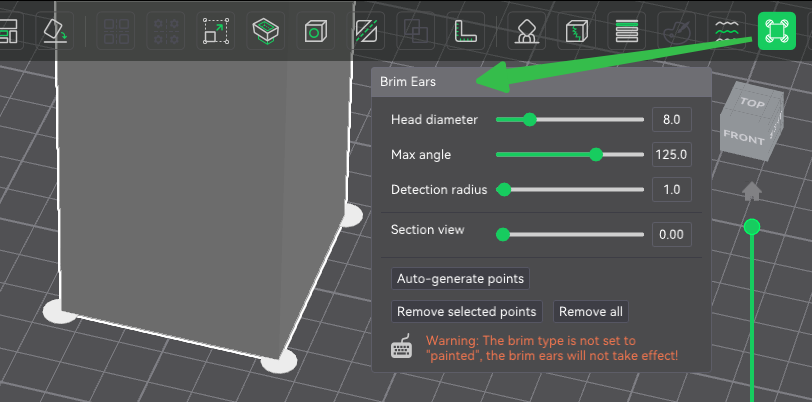Click Remove selected points button
This screenshot has width=812, height=402.
468,312
